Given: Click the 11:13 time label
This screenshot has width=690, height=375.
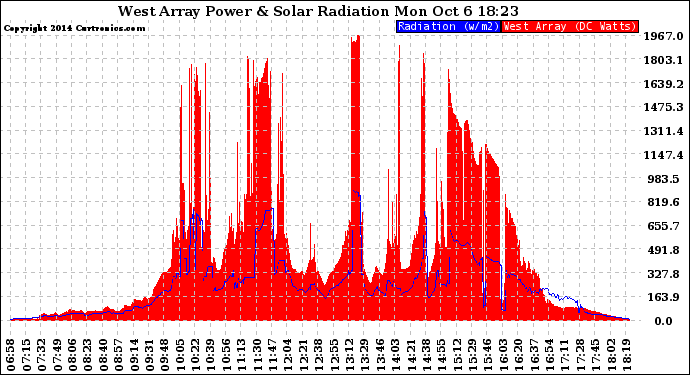Looking at the screenshot, I should [x=242, y=355].
